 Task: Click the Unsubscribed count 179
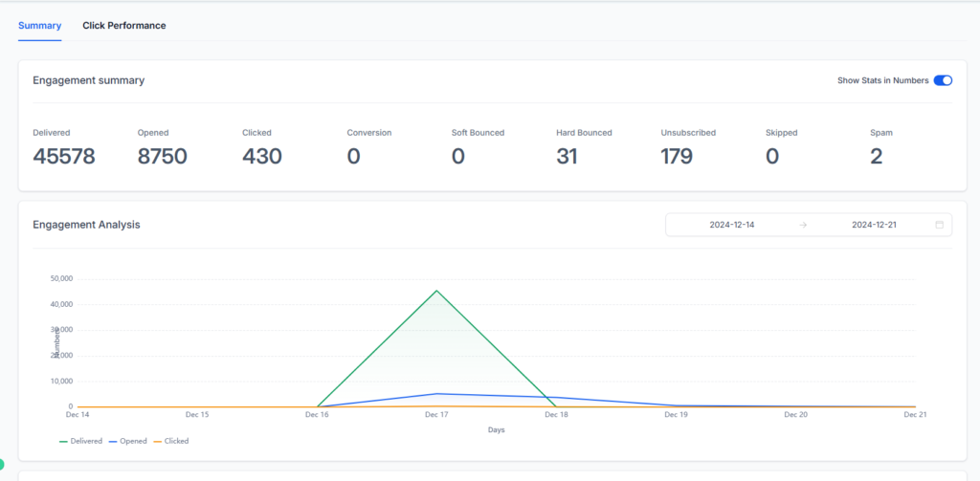pyautogui.click(x=677, y=156)
